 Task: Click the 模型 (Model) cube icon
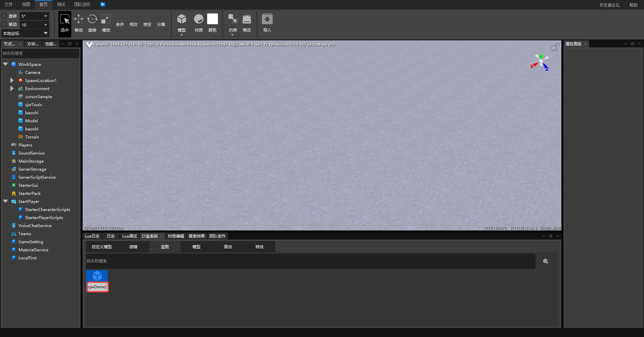click(182, 19)
